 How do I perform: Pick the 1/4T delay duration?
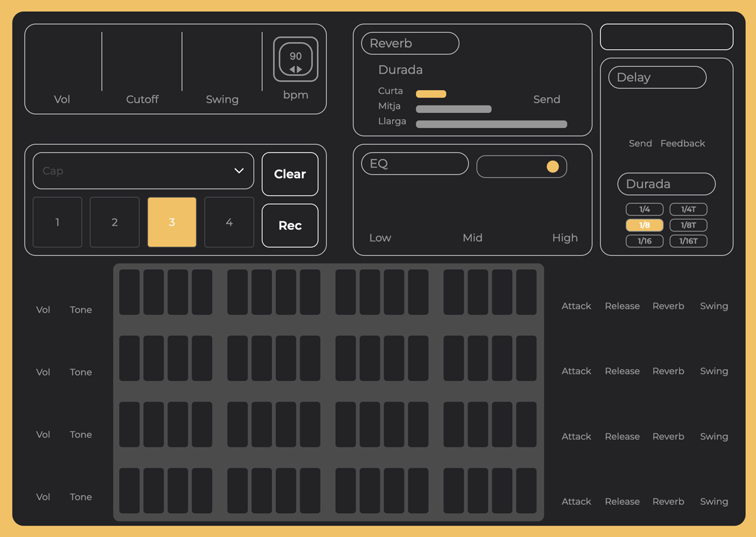(x=688, y=209)
